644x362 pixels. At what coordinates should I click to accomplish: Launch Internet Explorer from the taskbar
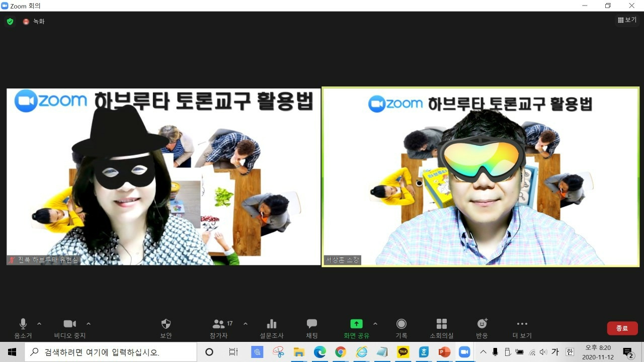pyautogui.click(x=362, y=352)
